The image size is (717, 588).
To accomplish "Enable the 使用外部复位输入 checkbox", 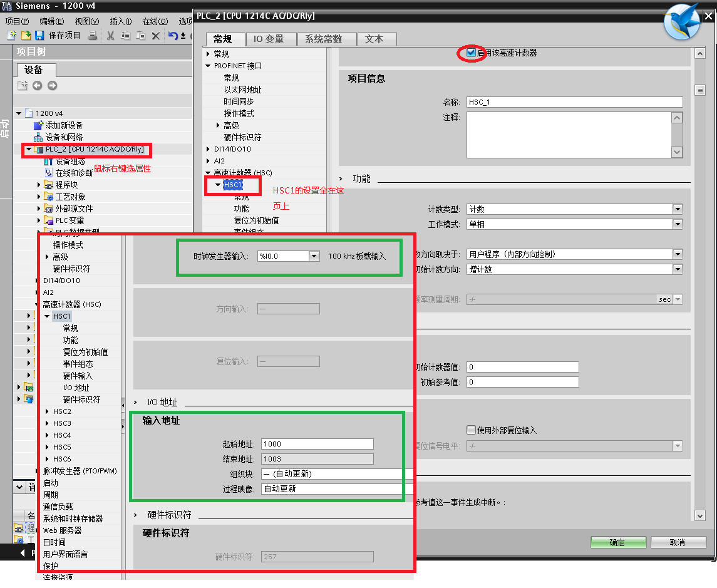I will click(x=471, y=430).
